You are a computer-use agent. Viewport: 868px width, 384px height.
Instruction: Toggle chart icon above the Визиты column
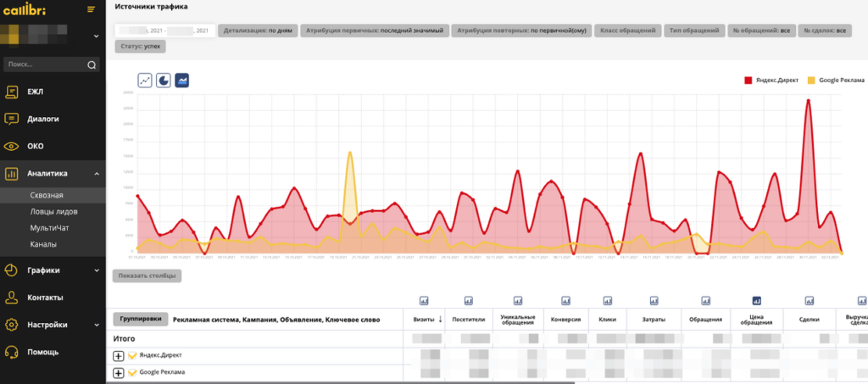pyautogui.click(x=425, y=300)
